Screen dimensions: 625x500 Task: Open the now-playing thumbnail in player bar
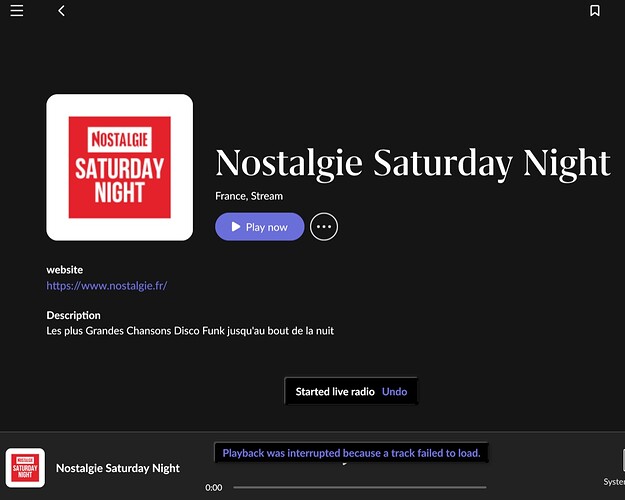(25, 468)
